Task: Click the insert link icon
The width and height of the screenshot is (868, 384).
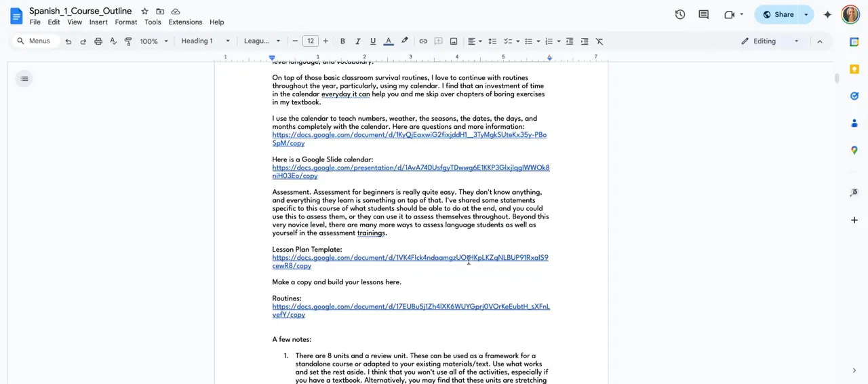Action: (423, 41)
